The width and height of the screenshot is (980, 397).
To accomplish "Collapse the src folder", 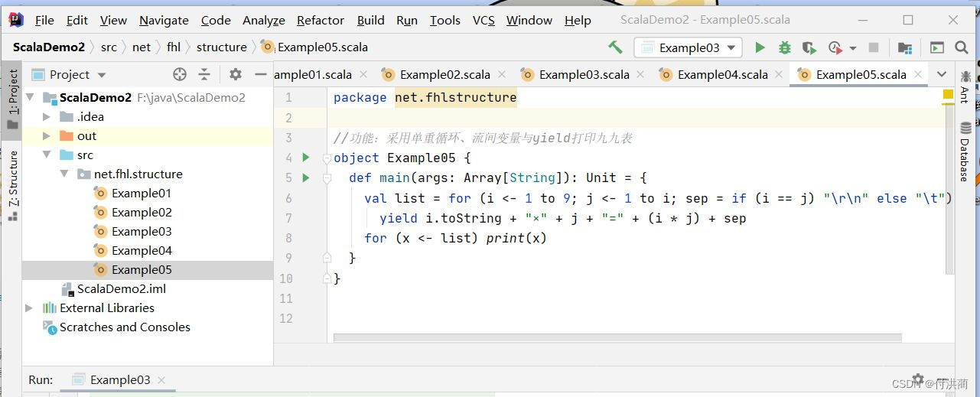I will tap(47, 155).
